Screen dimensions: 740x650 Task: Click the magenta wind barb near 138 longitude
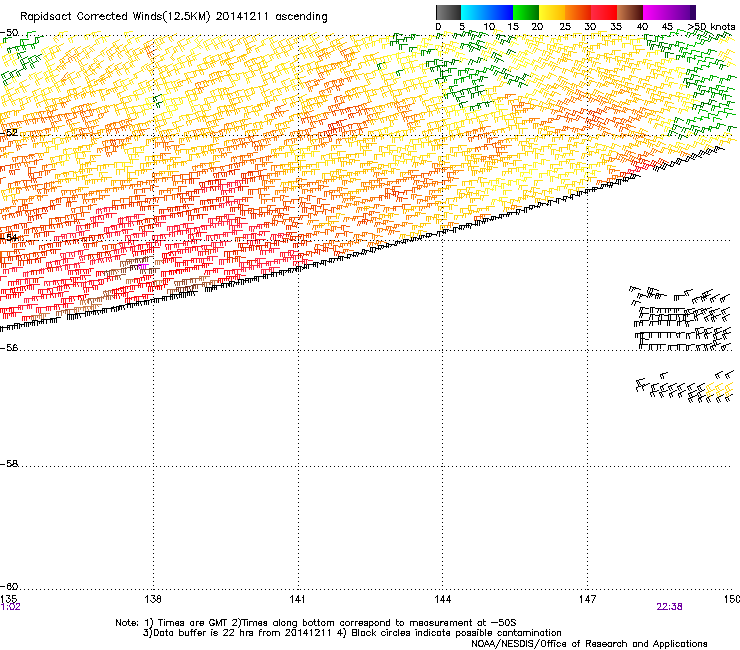[143, 267]
